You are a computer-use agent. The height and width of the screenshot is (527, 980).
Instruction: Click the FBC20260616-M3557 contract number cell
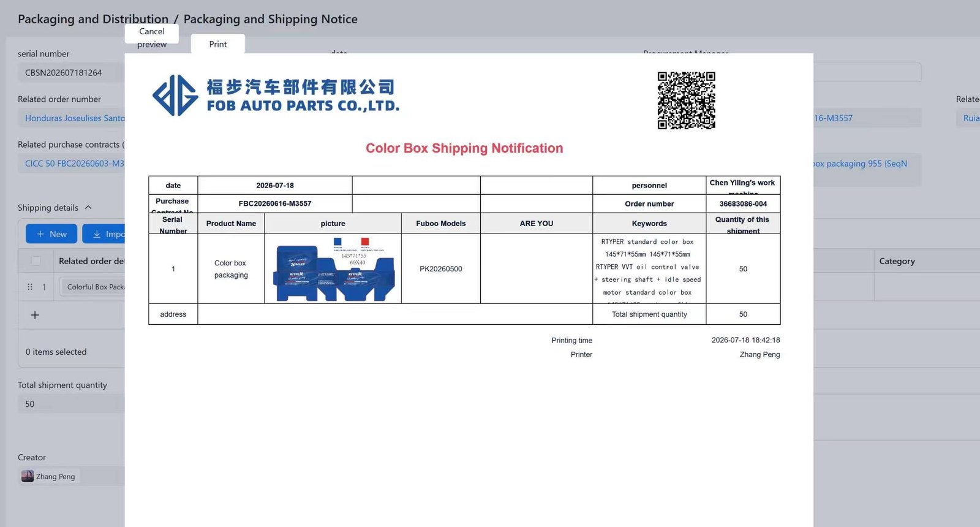275,203
